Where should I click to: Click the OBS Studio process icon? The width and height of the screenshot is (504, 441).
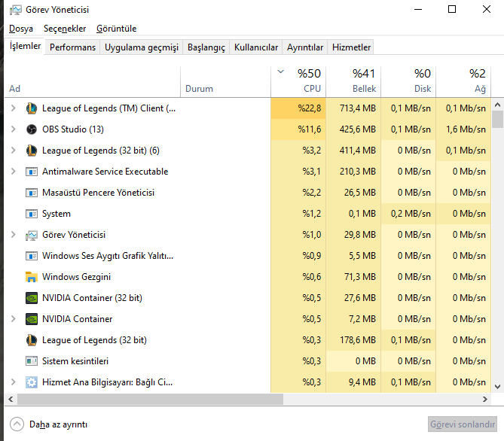pyautogui.click(x=32, y=129)
